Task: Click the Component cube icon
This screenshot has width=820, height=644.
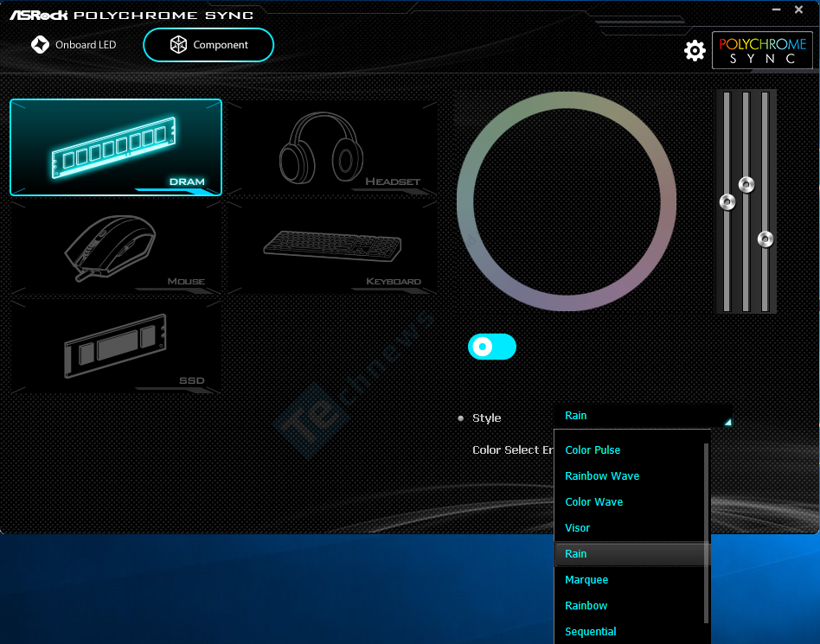Action: 178,45
